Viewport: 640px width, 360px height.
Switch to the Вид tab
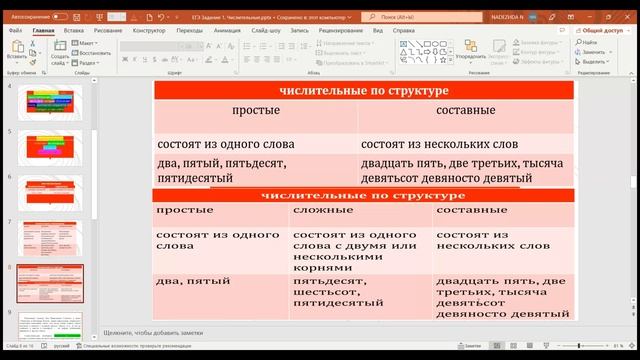378,31
